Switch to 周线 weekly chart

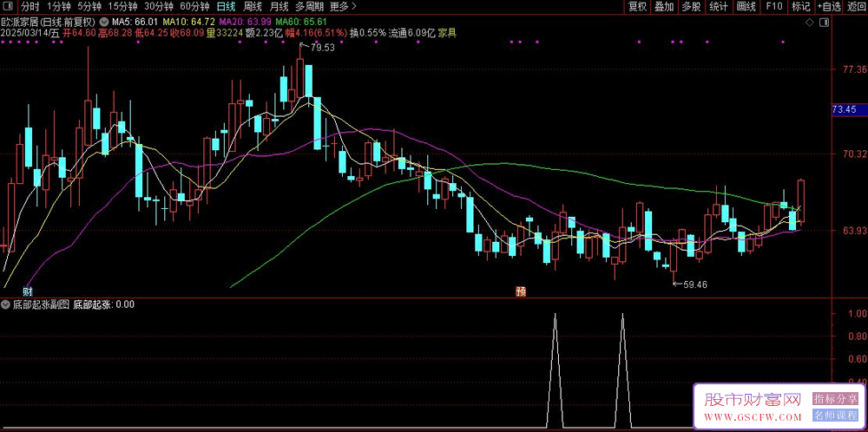click(253, 7)
